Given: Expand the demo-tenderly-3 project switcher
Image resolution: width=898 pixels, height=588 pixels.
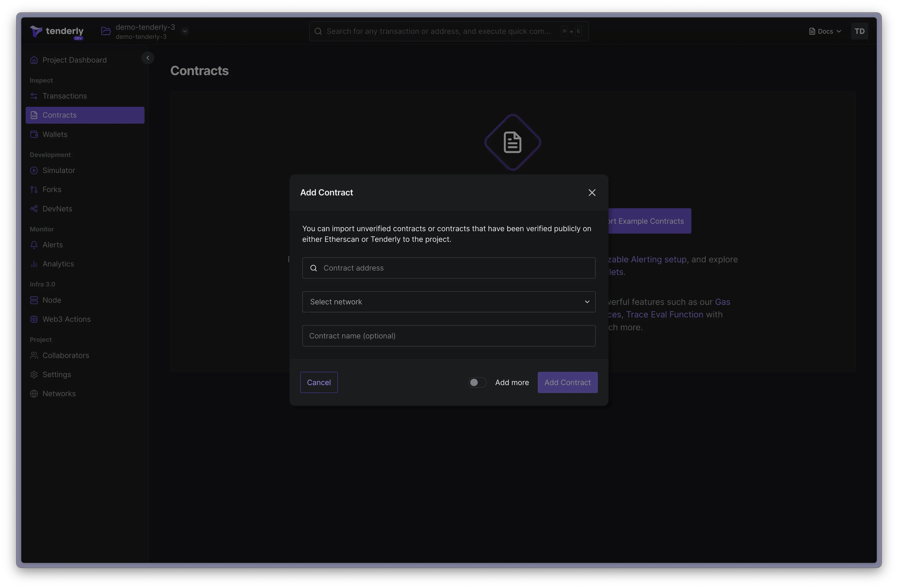Looking at the screenshot, I should [x=184, y=31].
